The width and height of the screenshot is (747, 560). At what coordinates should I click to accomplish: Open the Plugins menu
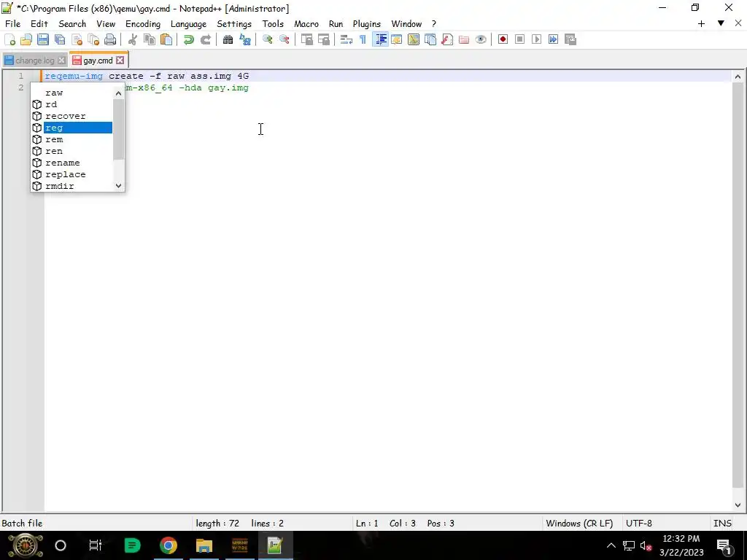[367, 24]
